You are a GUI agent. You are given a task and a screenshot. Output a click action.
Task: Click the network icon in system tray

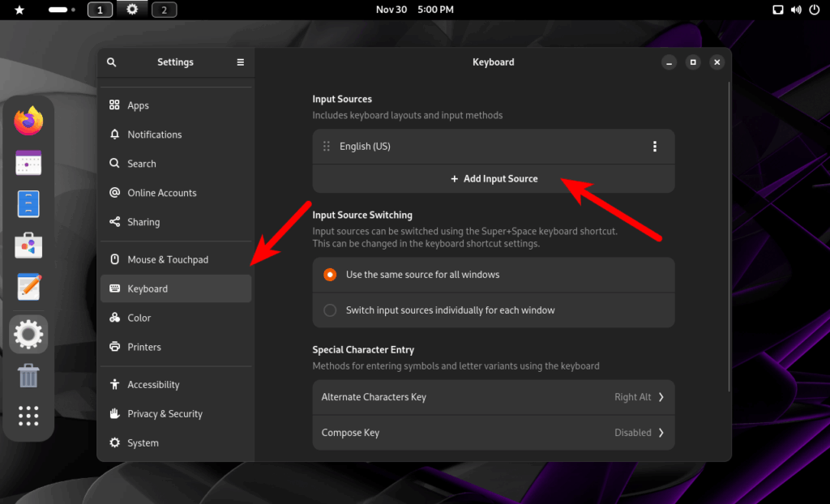point(777,10)
